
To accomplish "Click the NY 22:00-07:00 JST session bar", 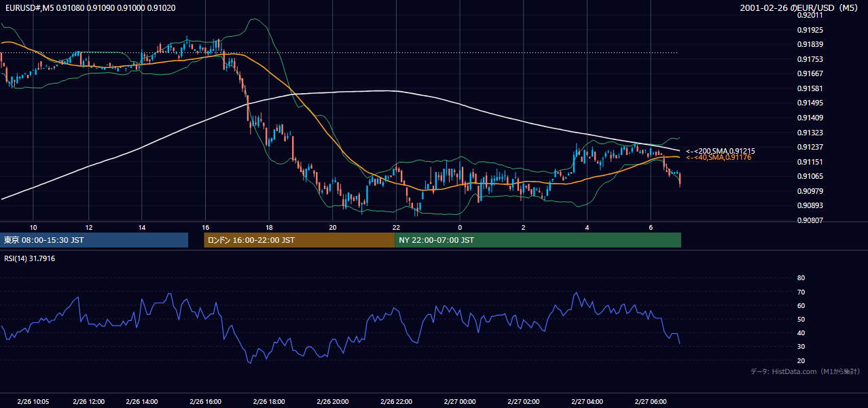I will pyautogui.click(x=538, y=240).
